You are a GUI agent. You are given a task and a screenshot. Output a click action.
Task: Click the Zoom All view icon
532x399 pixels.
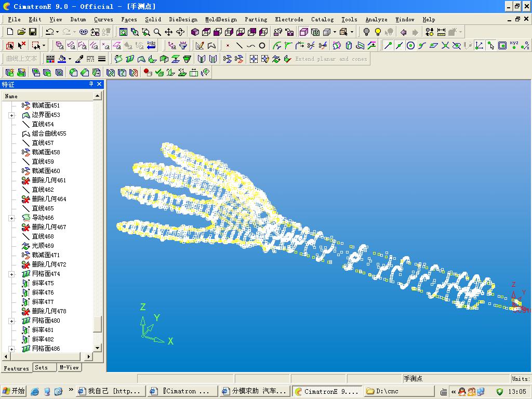123,32
